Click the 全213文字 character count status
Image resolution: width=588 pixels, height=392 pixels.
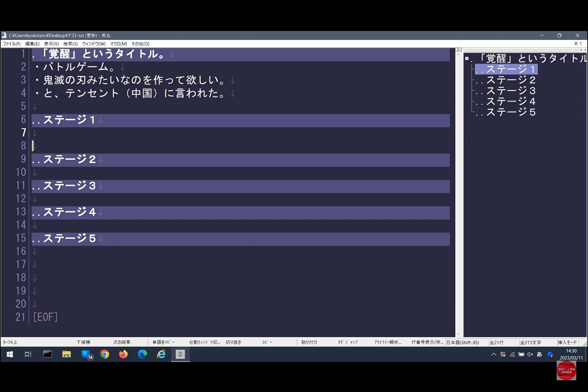coord(538,342)
